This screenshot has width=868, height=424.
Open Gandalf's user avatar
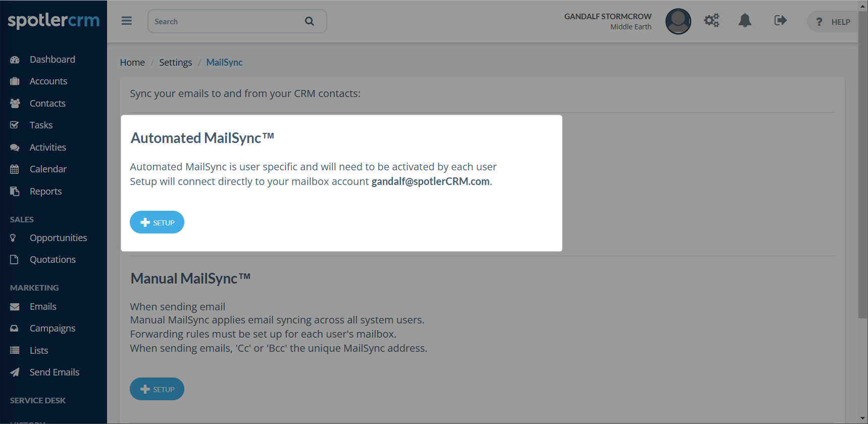pyautogui.click(x=678, y=21)
